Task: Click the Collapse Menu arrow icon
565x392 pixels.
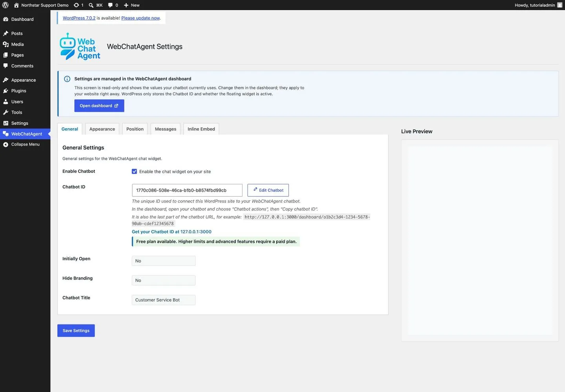Action: pyautogui.click(x=5, y=144)
